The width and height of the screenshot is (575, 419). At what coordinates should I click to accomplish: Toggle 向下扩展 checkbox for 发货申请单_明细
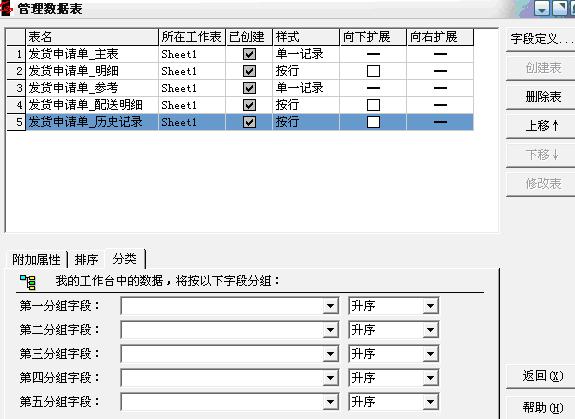coord(373,71)
